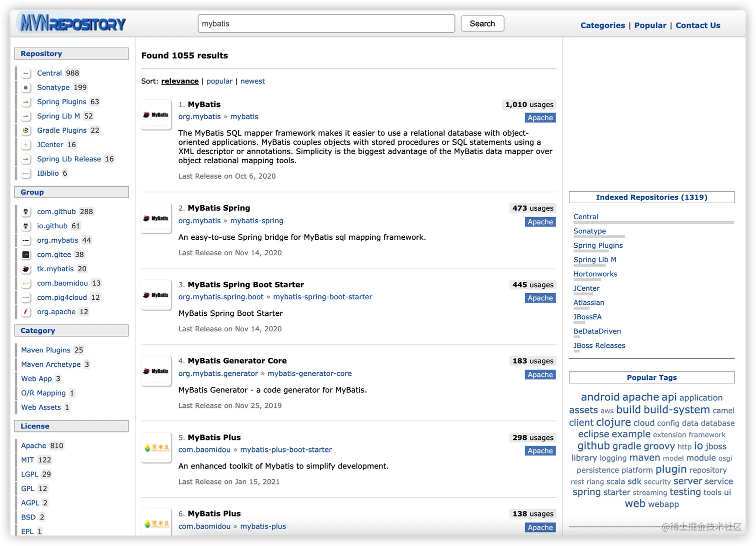
Task: Open the sixth result mybatis-plus artifact link
Action: click(x=263, y=526)
